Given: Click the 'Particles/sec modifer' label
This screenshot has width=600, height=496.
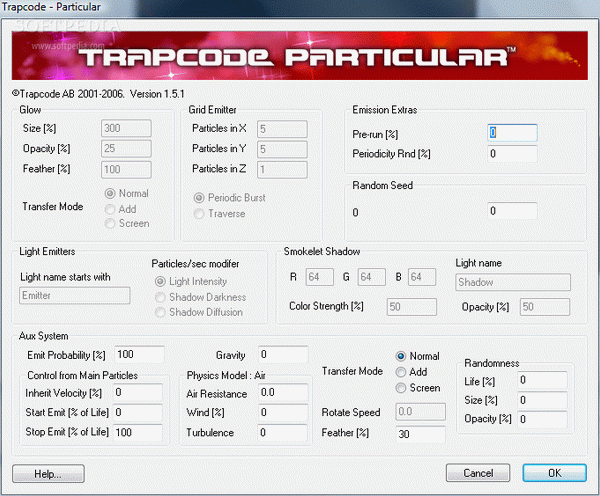Looking at the screenshot, I should click(195, 264).
